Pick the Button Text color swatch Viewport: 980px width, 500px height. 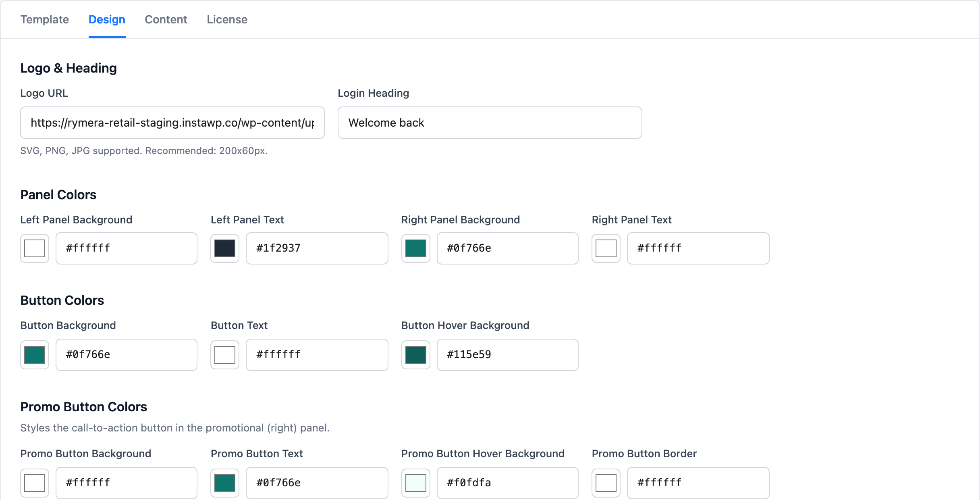225,355
